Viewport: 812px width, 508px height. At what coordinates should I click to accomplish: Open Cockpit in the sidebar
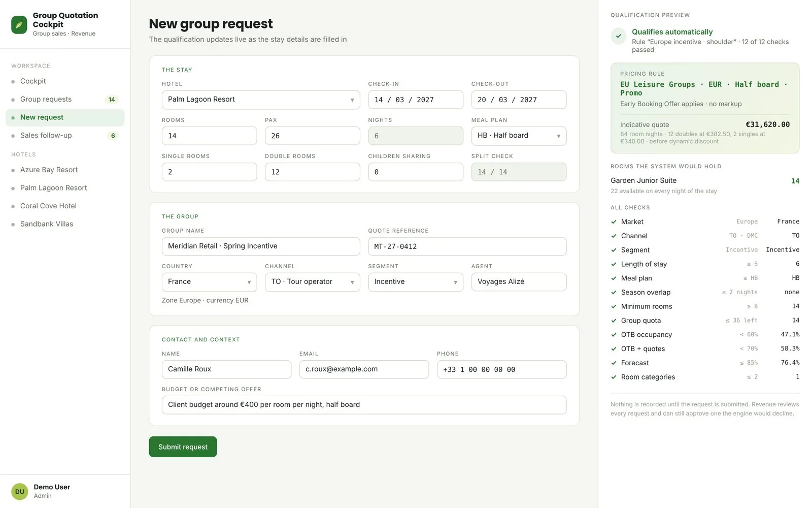coord(65,81)
